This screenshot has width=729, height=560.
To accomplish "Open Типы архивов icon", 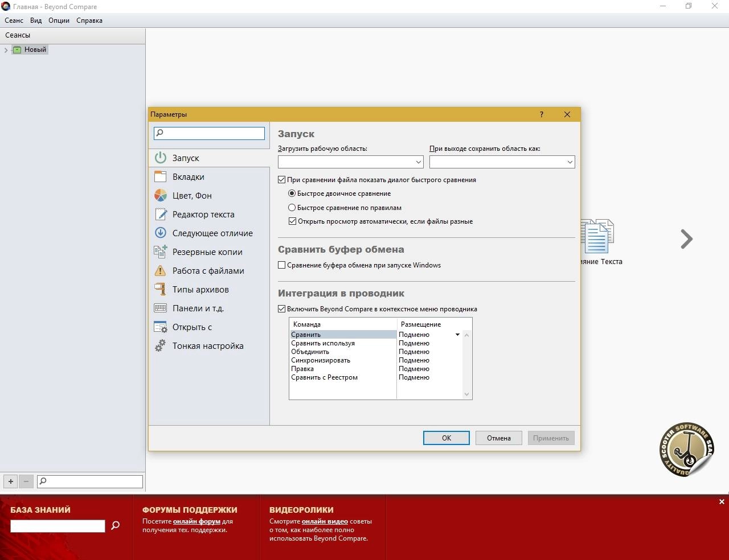I will tap(161, 289).
